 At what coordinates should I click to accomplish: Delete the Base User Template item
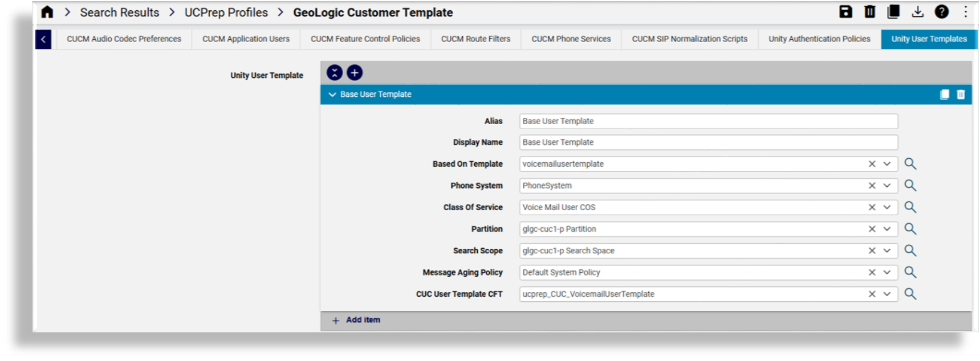[961, 95]
